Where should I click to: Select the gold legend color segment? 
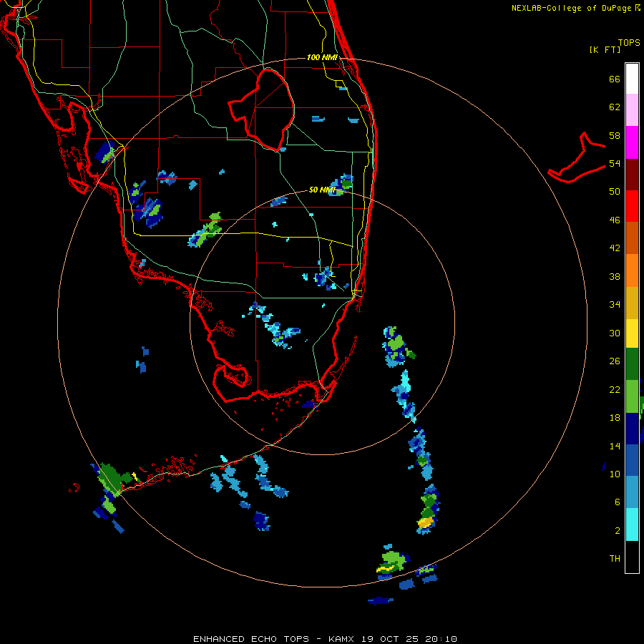(632, 303)
